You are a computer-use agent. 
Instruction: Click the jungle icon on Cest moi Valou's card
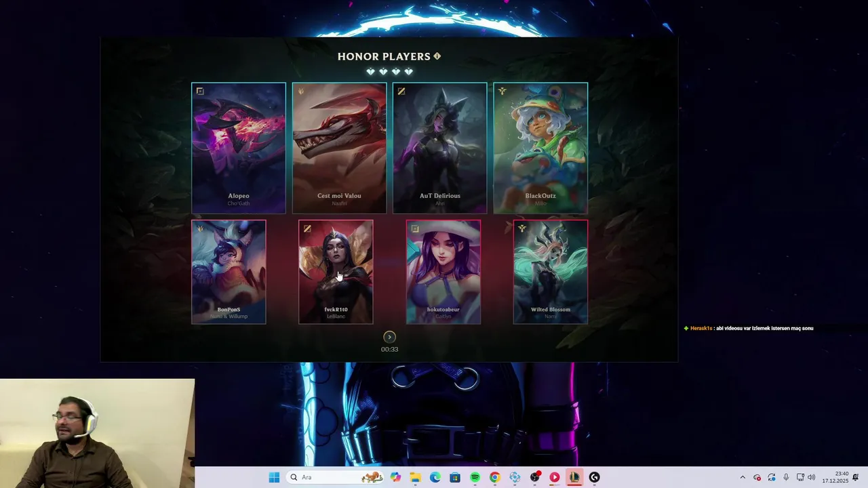pyautogui.click(x=300, y=91)
